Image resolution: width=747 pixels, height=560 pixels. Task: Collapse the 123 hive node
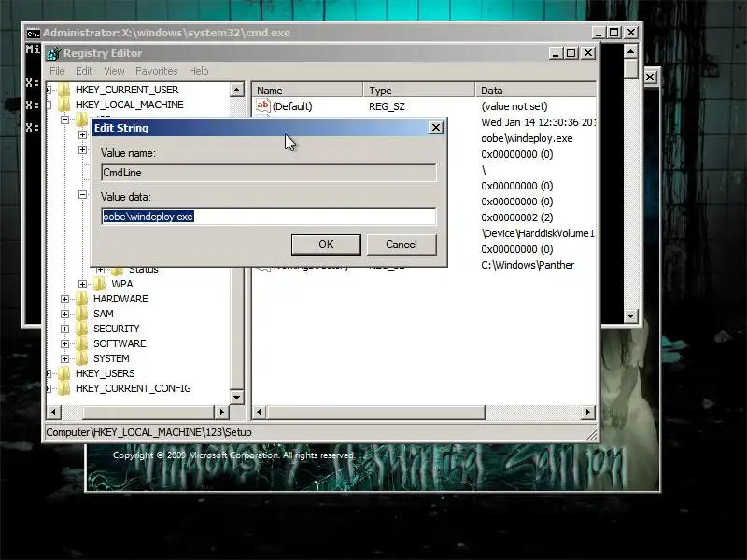pos(64,119)
